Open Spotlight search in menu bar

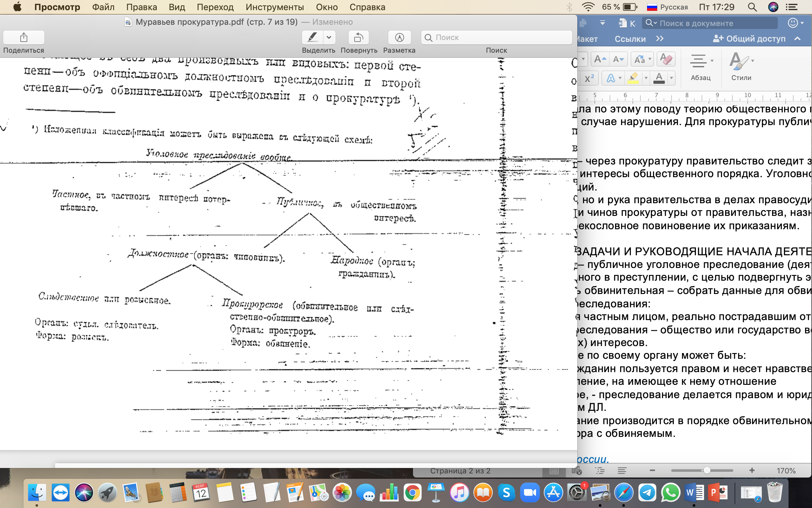point(752,7)
